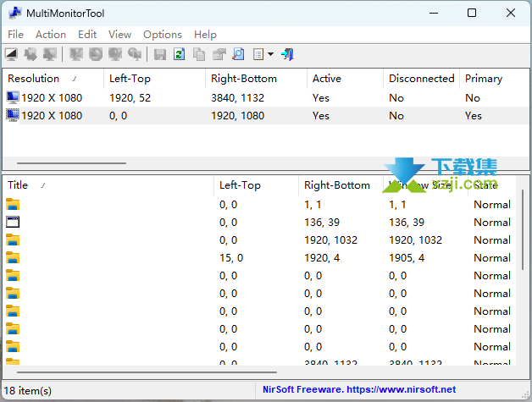Sort monitors by Active column header
The width and height of the screenshot is (532, 402).
click(345, 79)
